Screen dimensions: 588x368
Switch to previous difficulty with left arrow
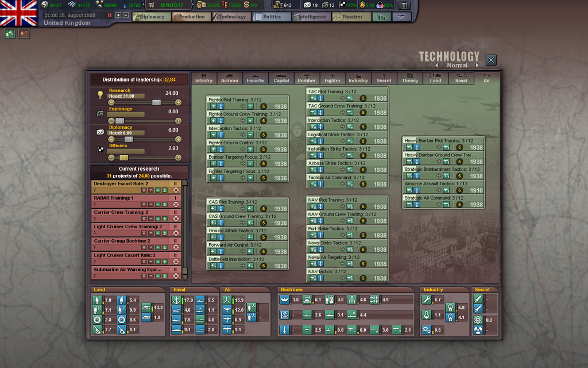[436, 66]
